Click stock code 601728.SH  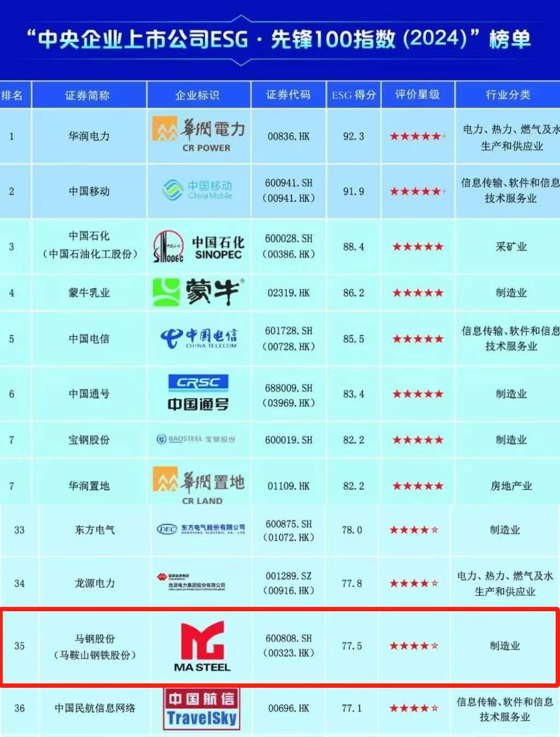[289, 331]
